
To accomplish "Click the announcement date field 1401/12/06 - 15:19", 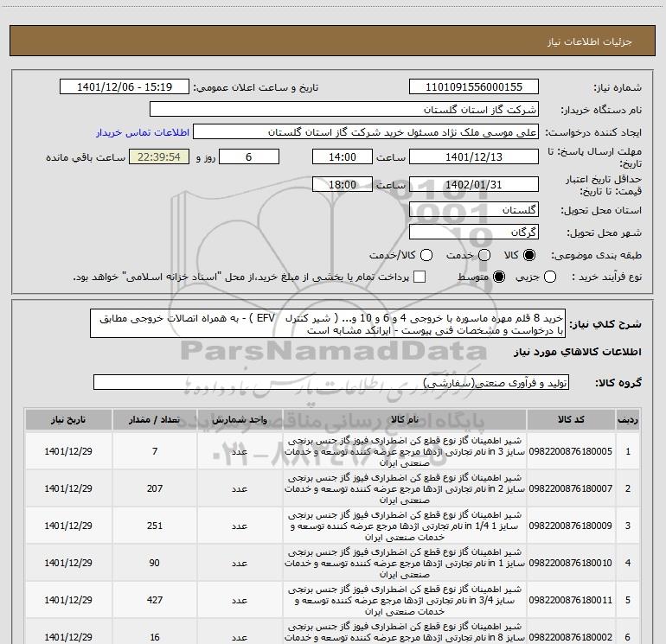I will coord(125,86).
